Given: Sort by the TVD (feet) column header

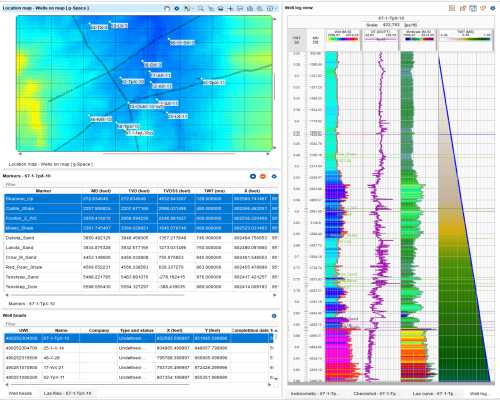Looking at the screenshot, I should pyautogui.click(x=139, y=191).
